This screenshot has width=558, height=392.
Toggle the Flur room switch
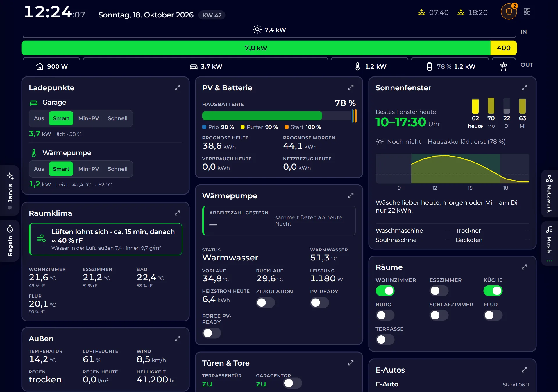[493, 315]
